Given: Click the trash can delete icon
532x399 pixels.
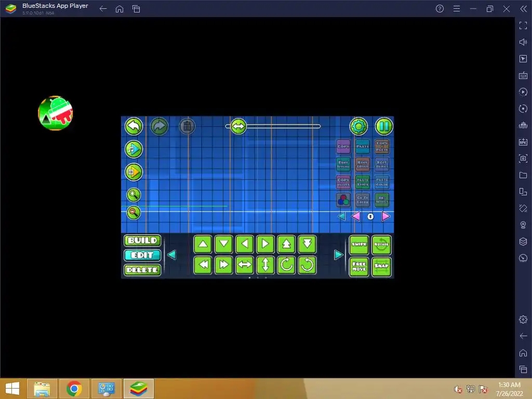Looking at the screenshot, I should [187, 126].
